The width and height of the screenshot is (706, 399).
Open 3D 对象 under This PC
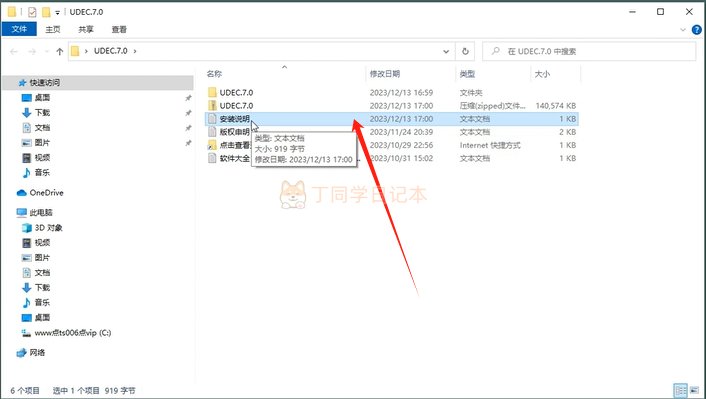click(48, 227)
